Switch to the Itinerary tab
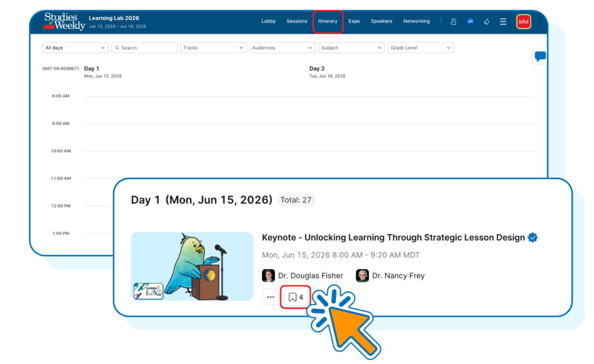 coord(328,21)
